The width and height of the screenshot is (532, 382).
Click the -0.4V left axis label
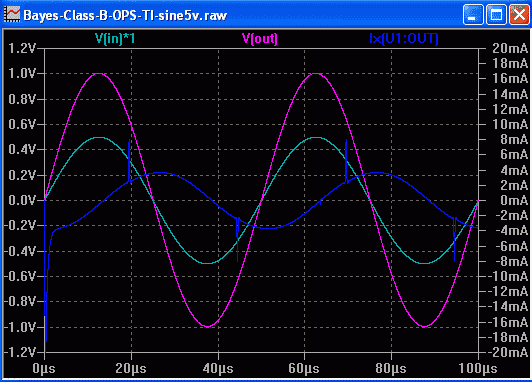coord(19,251)
